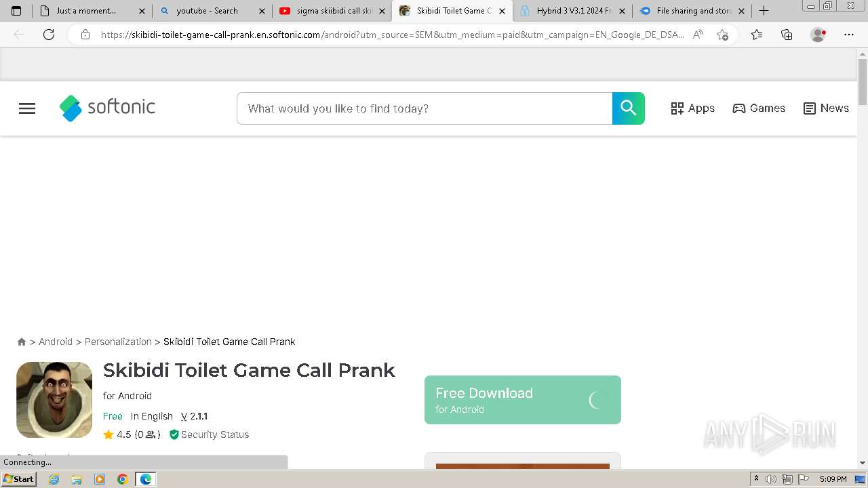Open the Personalization breadcrumb link
This screenshot has width=868, height=488.
118,342
